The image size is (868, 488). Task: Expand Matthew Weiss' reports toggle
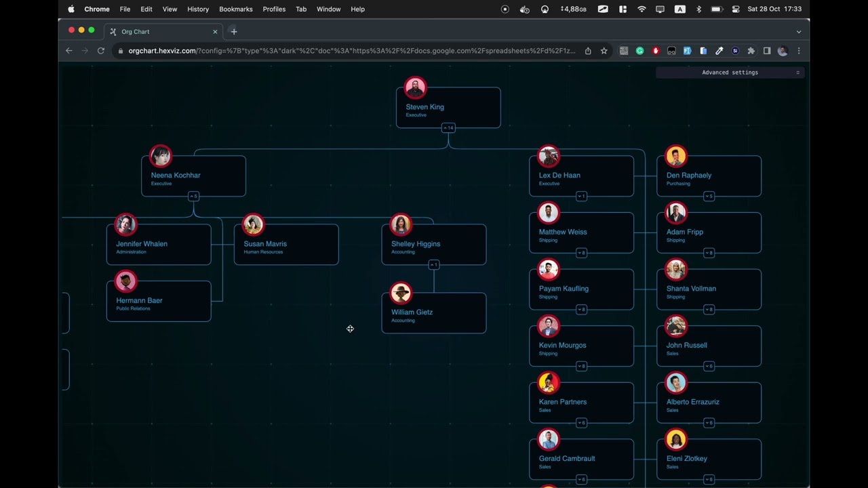[581, 253]
